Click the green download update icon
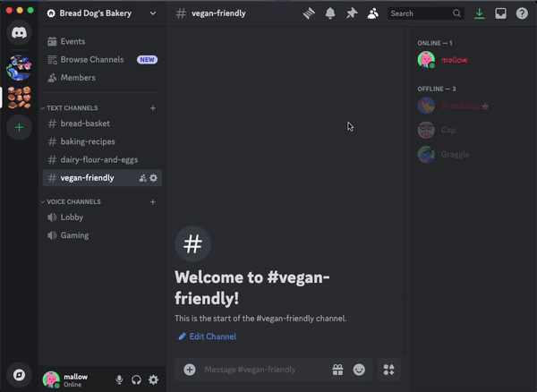Viewport: 537px width, 392px height. point(480,13)
